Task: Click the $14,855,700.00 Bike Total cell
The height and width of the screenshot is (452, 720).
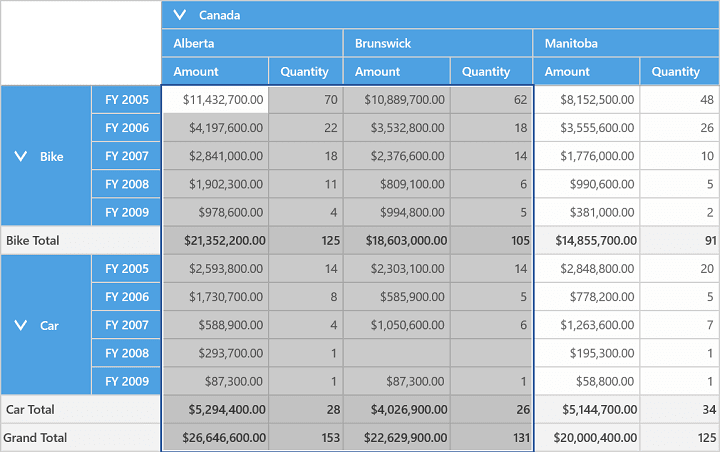Action: (x=586, y=240)
